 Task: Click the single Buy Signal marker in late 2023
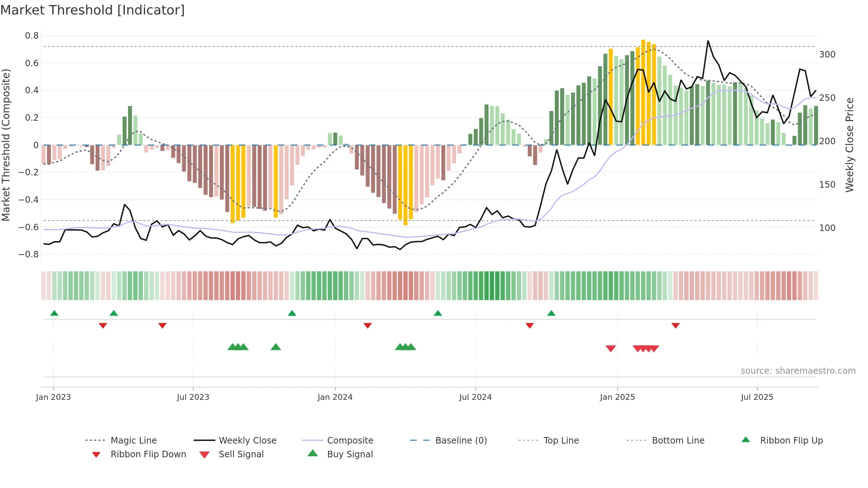276,347
